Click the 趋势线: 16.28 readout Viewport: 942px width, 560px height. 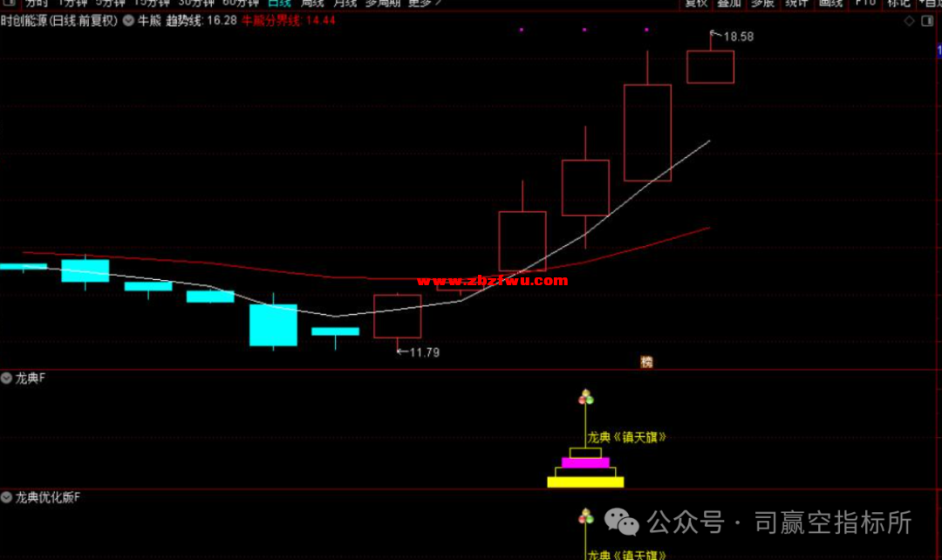pyautogui.click(x=201, y=20)
